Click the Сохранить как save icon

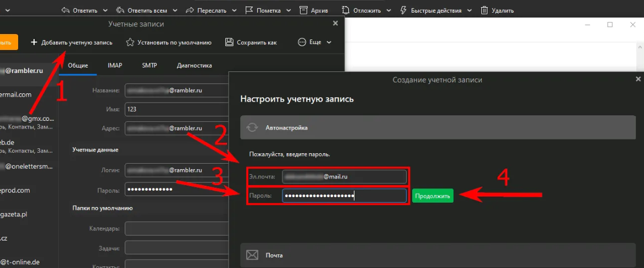[229, 42]
